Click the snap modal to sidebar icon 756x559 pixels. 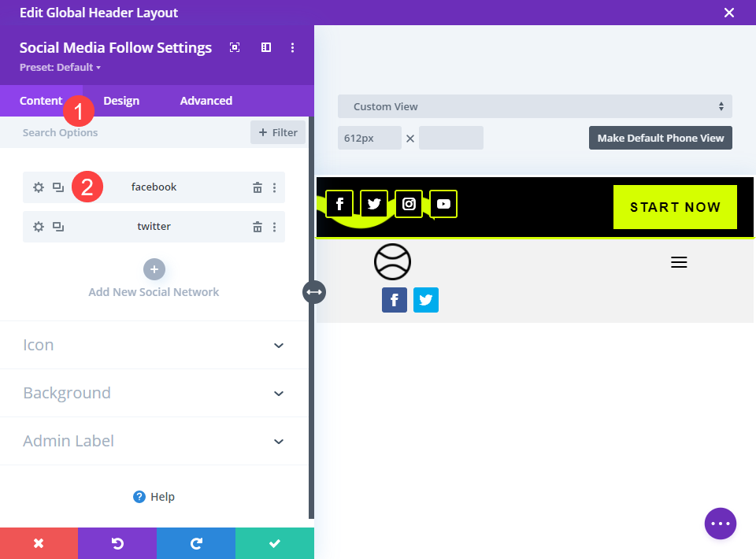266,47
